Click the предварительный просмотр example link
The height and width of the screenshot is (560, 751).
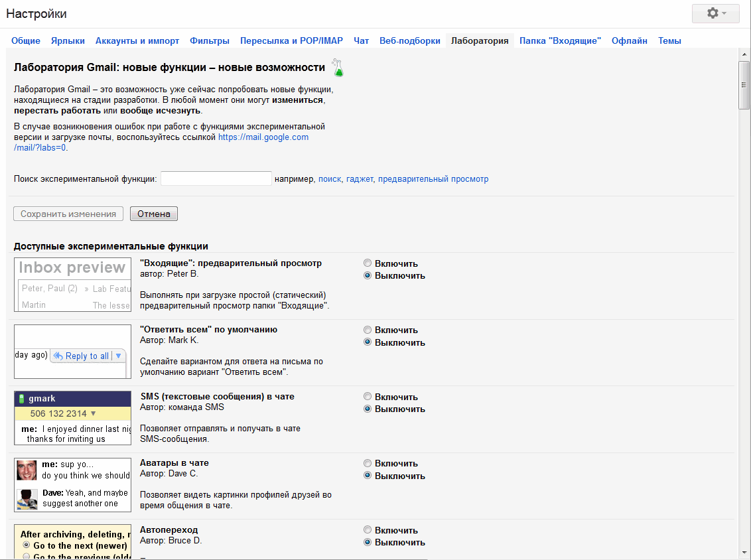pyautogui.click(x=433, y=179)
